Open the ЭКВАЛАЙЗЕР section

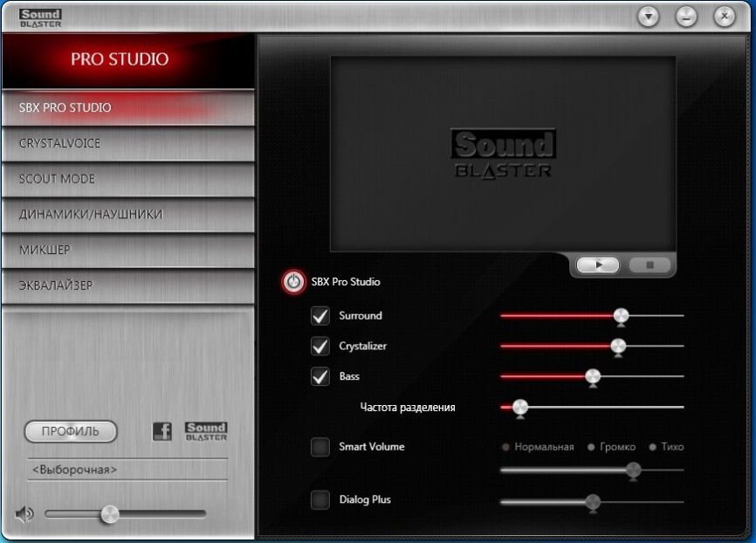pos(128,285)
